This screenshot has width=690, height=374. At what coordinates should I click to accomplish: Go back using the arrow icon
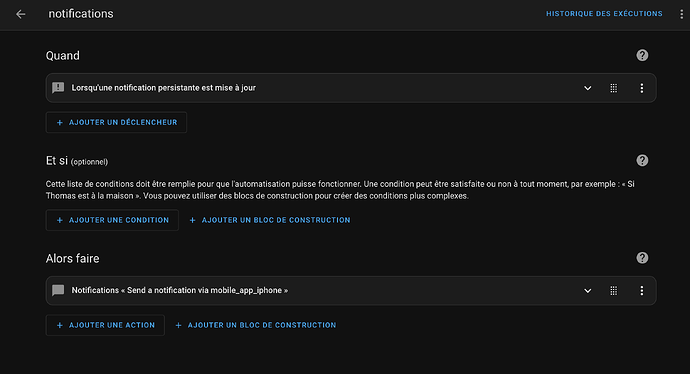coord(21,14)
